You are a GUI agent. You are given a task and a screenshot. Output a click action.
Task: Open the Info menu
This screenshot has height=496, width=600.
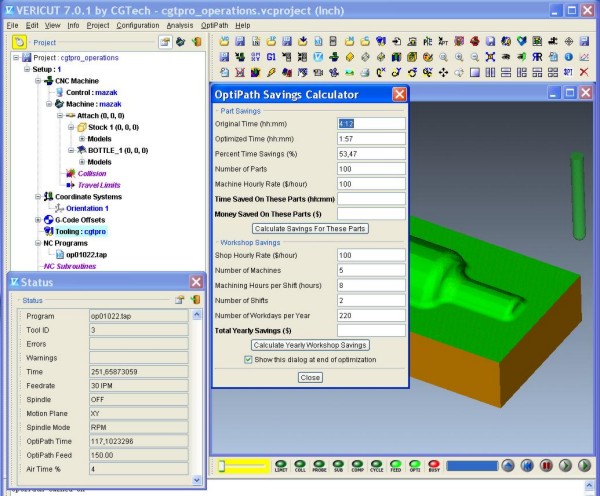(73, 25)
